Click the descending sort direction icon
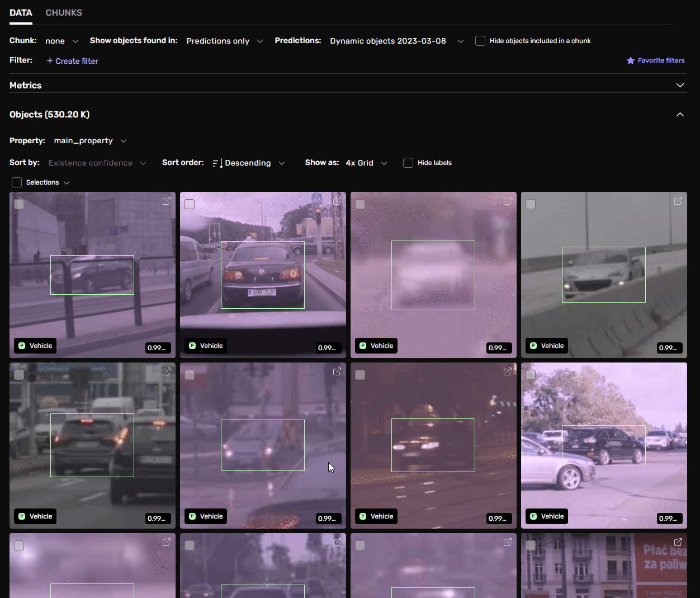This screenshot has width=700, height=598. pos(217,163)
